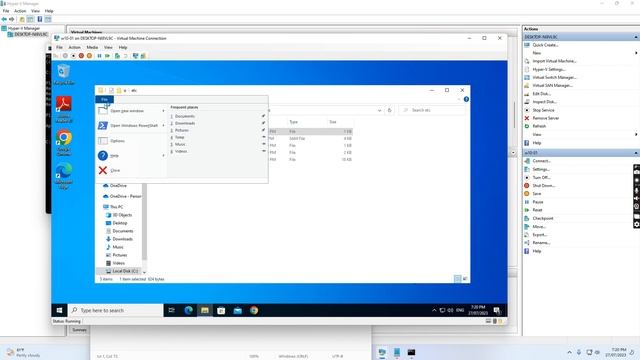Open Adobe Acrobat shortcut on VM desktop
The image size is (640, 360).
click(64, 109)
